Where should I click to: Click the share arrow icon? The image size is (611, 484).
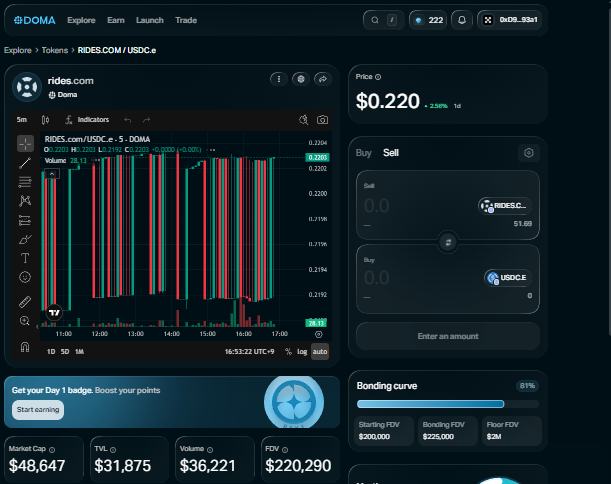[323, 79]
